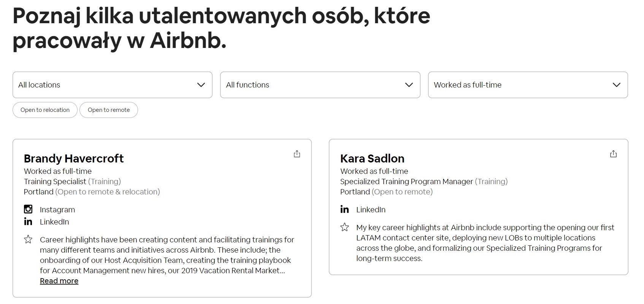644x304 pixels.
Task: Open the LinkedIn text link for Brandy Havercroft
Action: click(54, 222)
